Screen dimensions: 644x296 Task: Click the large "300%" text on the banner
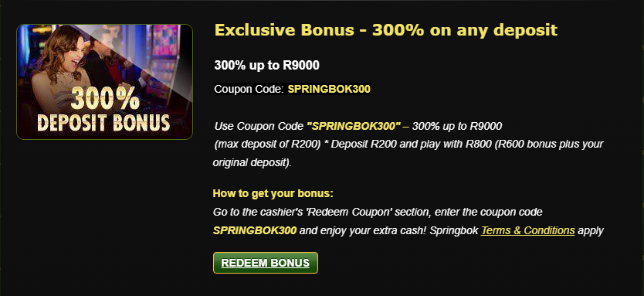pyautogui.click(x=105, y=99)
